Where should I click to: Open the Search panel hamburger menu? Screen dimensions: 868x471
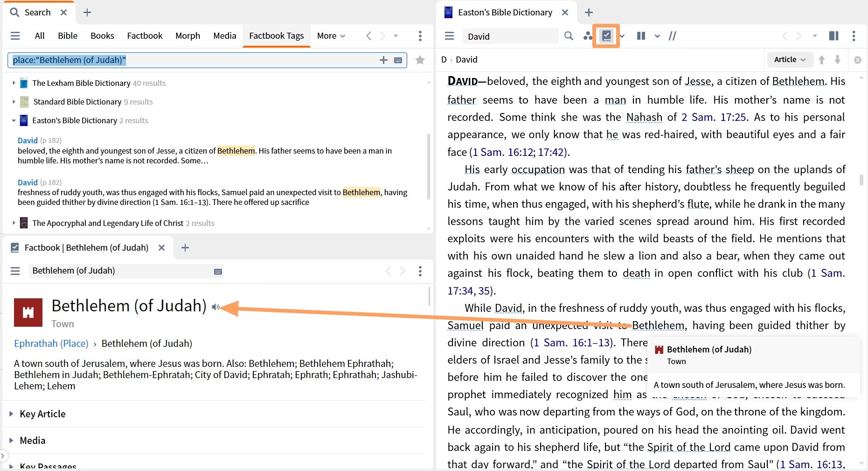tap(15, 36)
